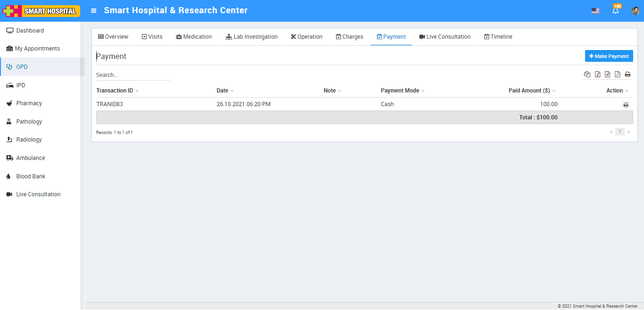Open the Lab Investigation tab
644x310 pixels.
tap(251, 37)
